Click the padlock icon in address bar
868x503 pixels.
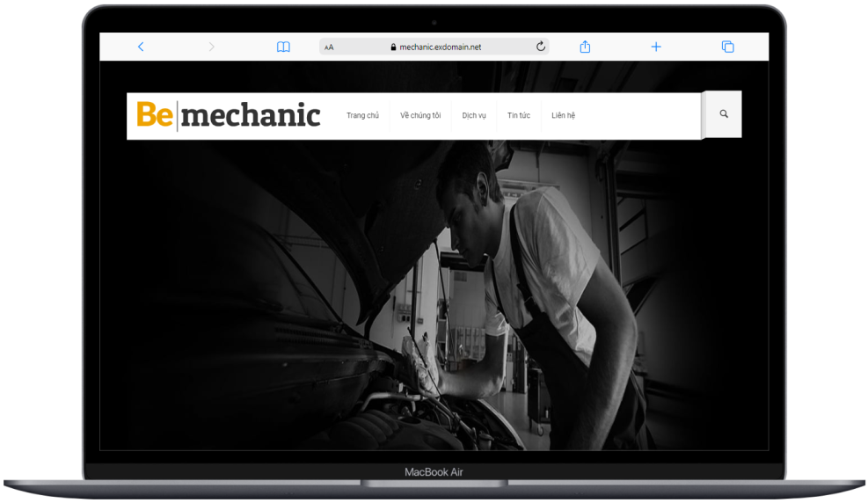click(393, 47)
